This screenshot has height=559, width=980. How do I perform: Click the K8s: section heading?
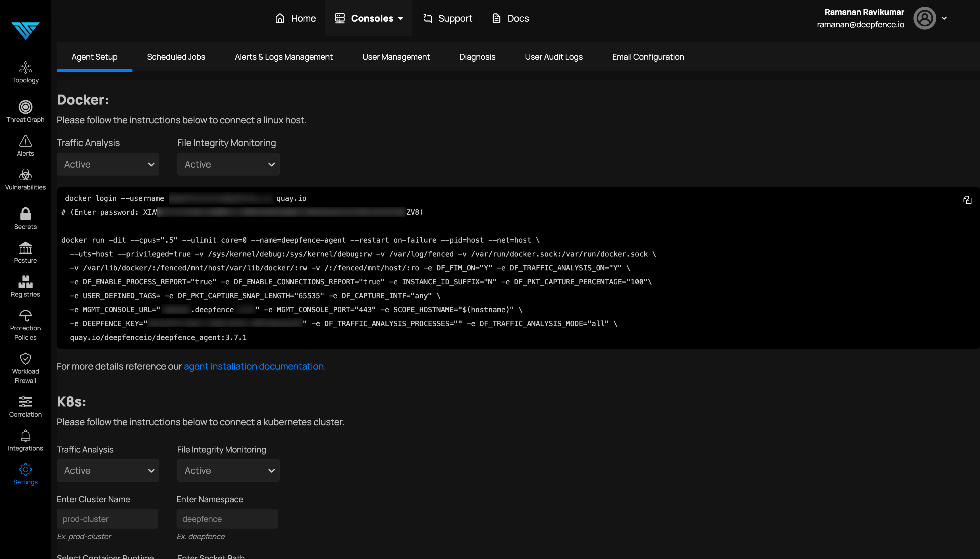pos(71,402)
